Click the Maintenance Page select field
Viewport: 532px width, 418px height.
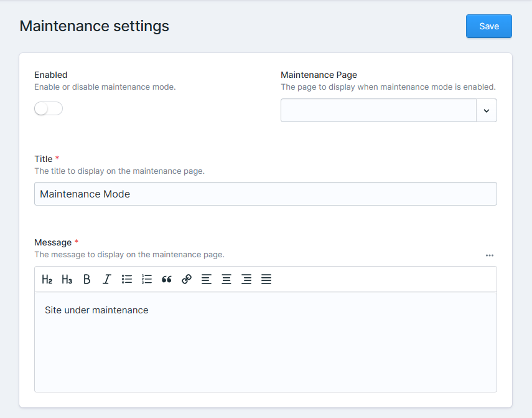click(378, 110)
